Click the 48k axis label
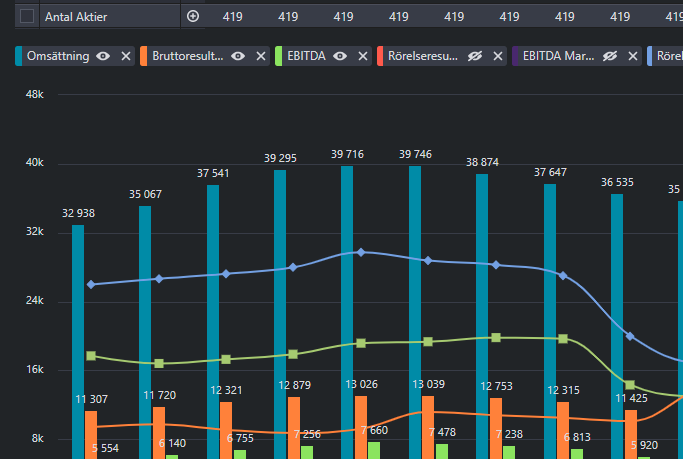 click(x=34, y=94)
